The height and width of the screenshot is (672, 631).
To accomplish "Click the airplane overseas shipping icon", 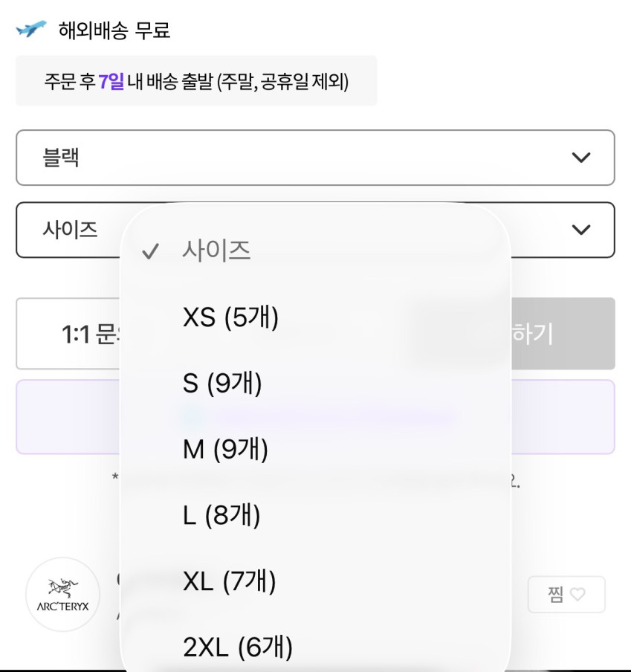I will pos(30,29).
